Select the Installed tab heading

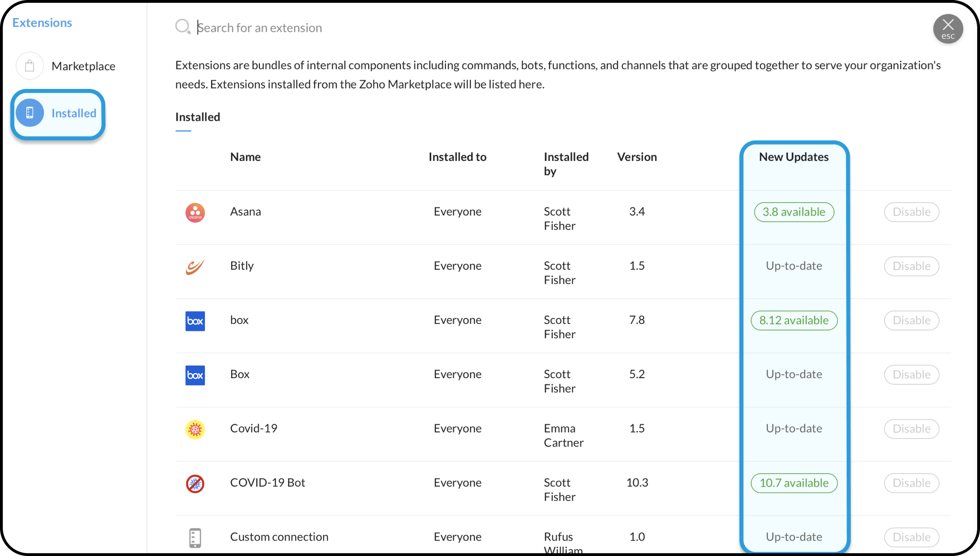(197, 117)
